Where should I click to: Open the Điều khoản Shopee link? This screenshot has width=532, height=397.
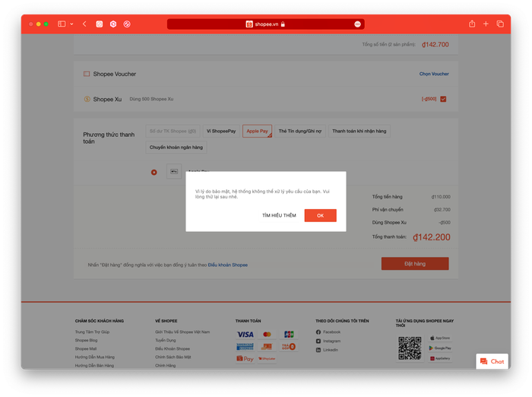click(x=228, y=265)
